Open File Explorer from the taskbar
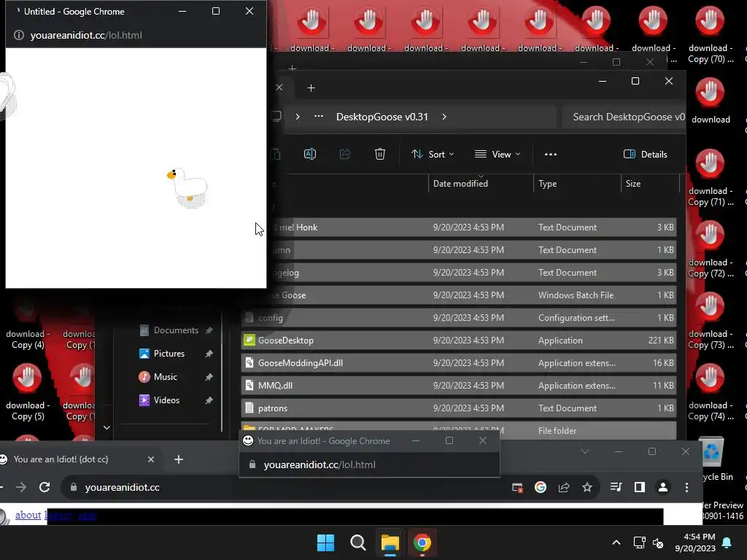This screenshot has width=747, height=560. [x=390, y=542]
